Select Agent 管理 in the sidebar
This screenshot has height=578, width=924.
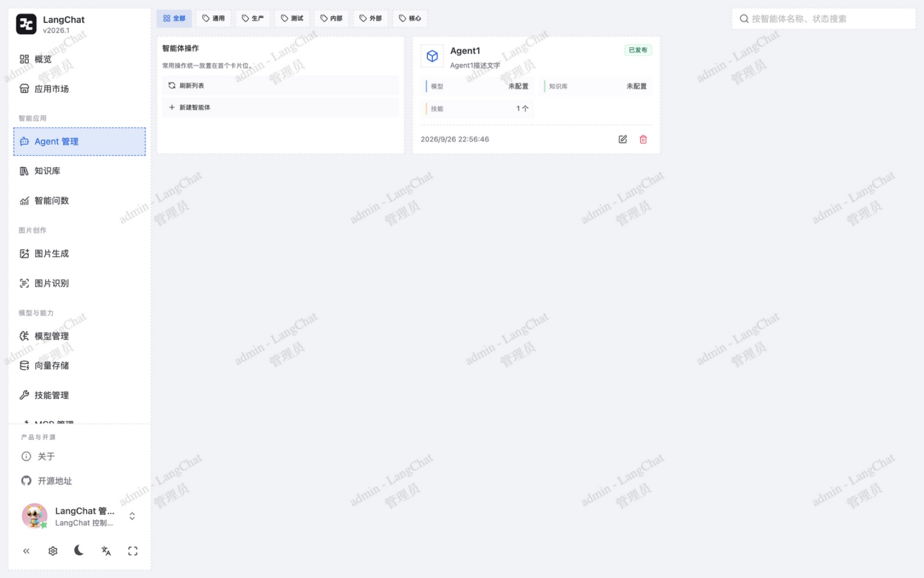pos(80,142)
